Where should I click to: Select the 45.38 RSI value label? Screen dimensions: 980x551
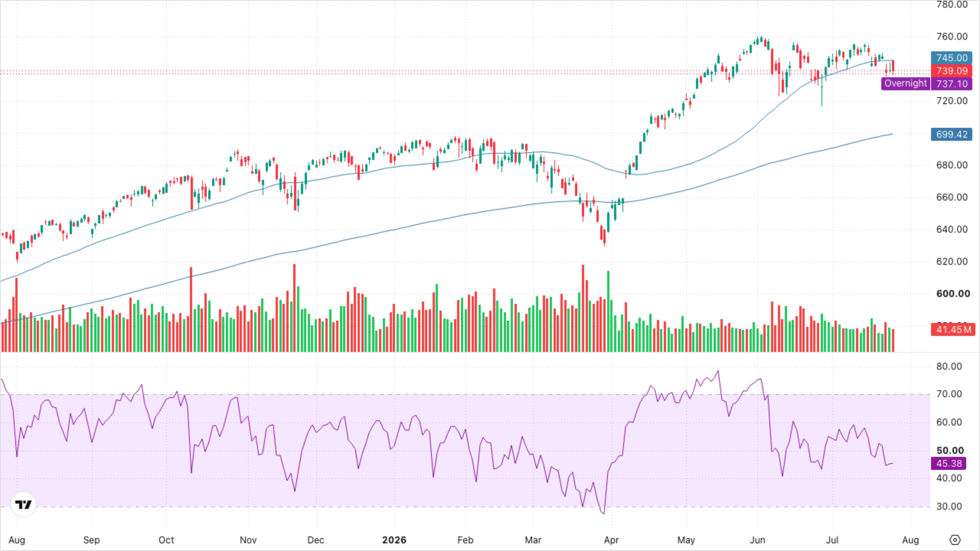click(x=949, y=463)
